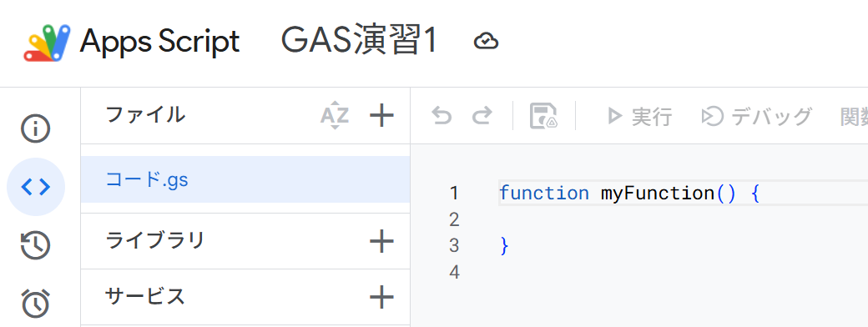Image resolution: width=868 pixels, height=327 pixels.
Task: Undo the last edit
Action: click(x=442, y=116)
